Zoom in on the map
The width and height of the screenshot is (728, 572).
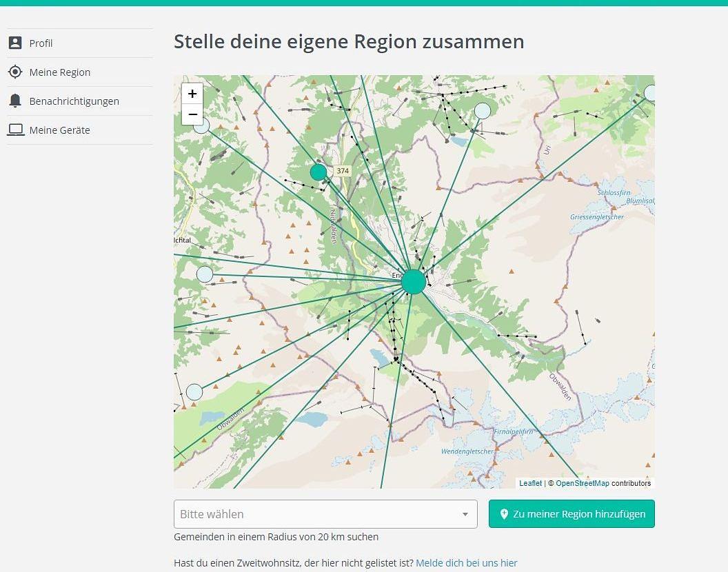[192, 94]
